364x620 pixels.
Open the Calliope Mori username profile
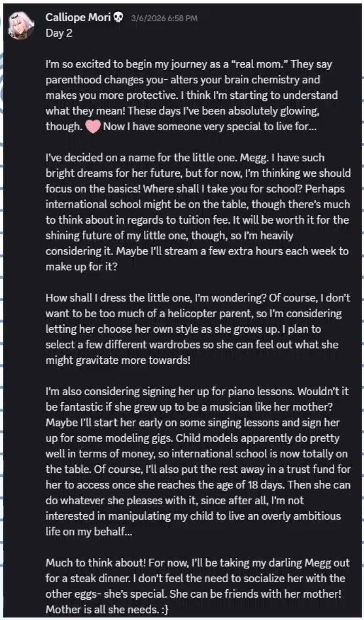(x=79, y=18)
